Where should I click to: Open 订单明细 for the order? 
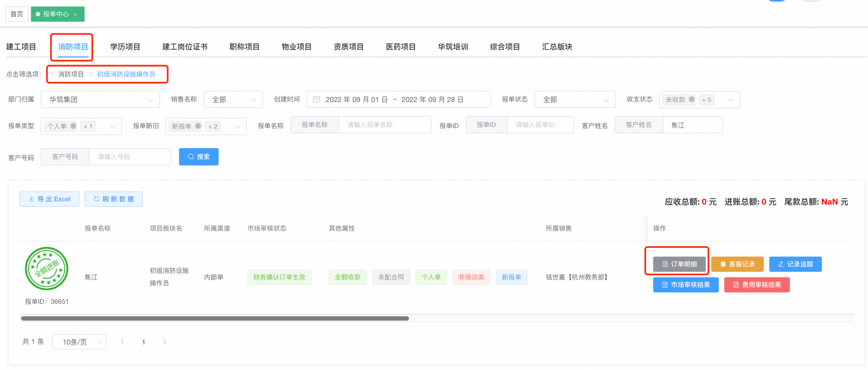(x=679, y=264)
